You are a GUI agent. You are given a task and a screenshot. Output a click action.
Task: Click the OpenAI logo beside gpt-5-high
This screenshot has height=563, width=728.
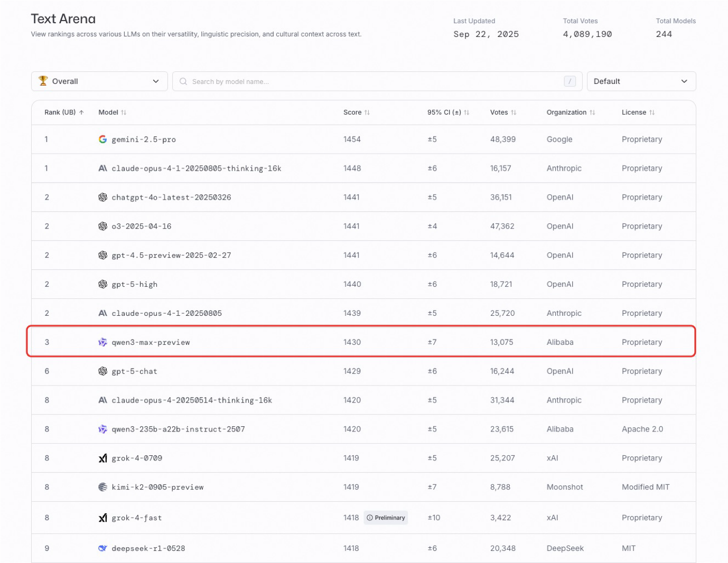(102, 284)
